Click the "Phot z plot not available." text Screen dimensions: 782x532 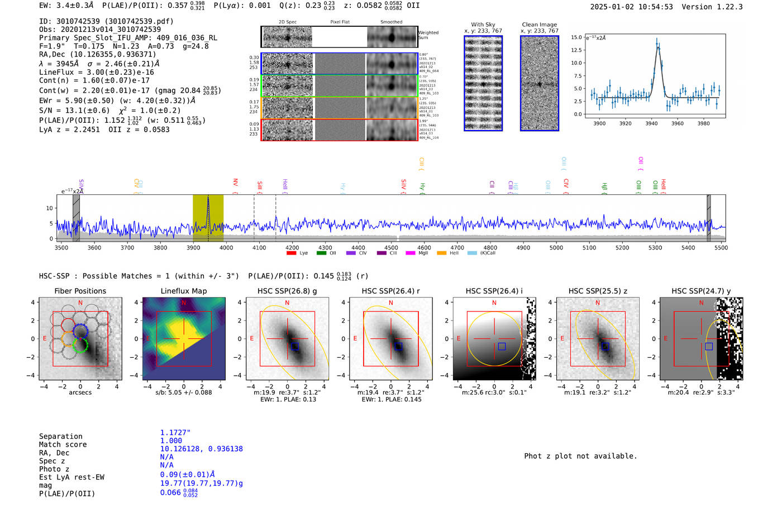580,456
